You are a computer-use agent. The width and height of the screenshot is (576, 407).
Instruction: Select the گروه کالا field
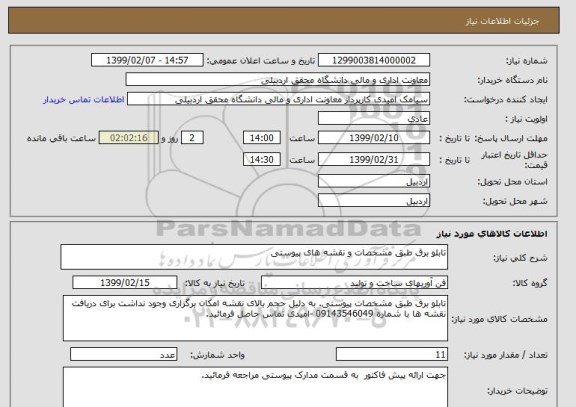[x=354, y=283]
